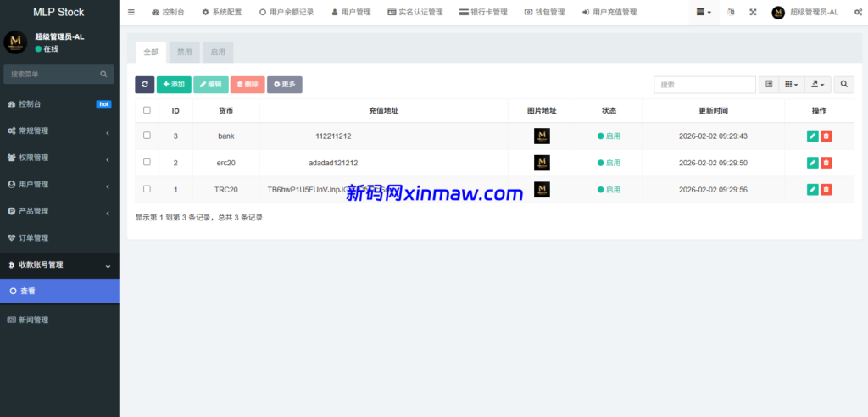Switch to the 全部 filter tab
The height and width of the screenshot is (417, 868).
(x=151, y=52)
